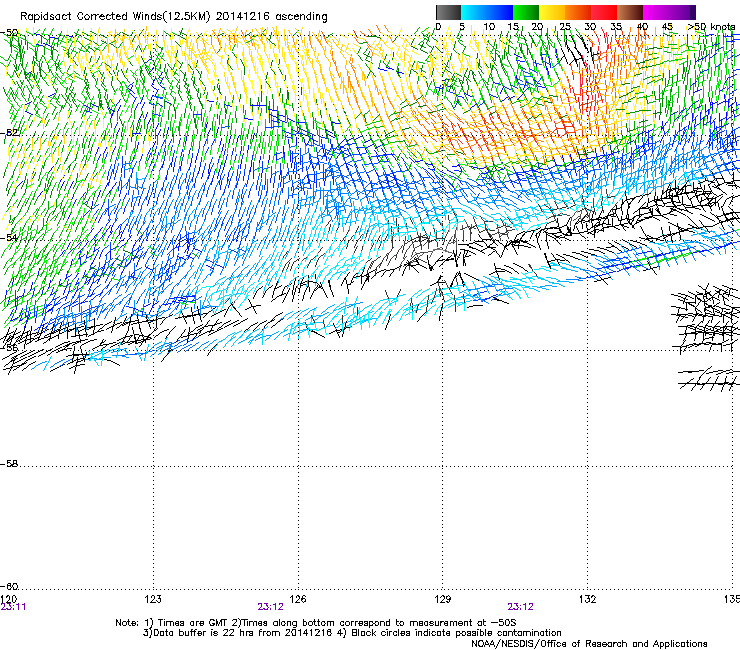Viewport: 740px width, 650px height.
Task: Click the '132' longitude axis label
Action: click(588, 599)
